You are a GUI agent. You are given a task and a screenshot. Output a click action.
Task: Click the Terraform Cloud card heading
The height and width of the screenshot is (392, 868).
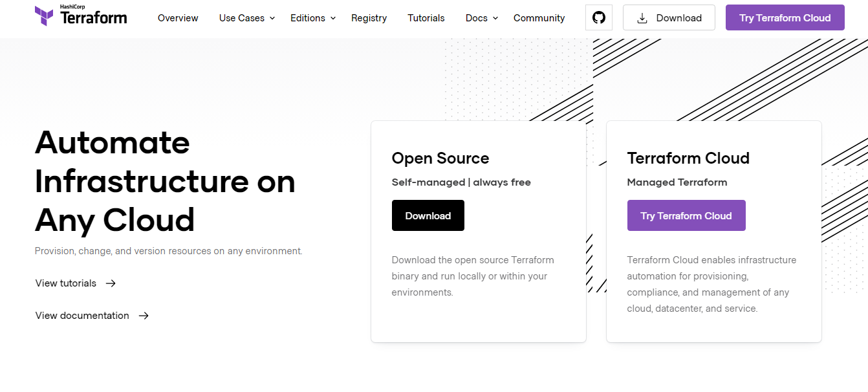[688, 158]
